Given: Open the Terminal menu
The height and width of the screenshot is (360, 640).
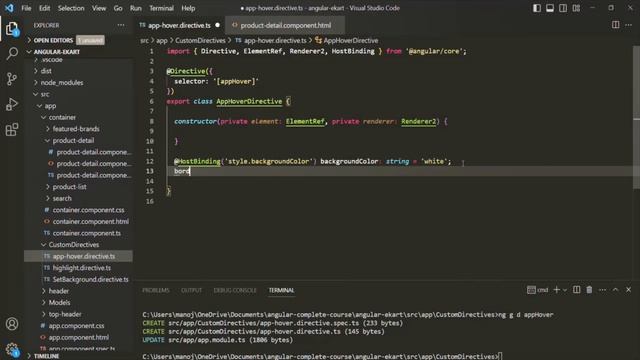Looking at the screenshot, I should [x=161, y=8].
